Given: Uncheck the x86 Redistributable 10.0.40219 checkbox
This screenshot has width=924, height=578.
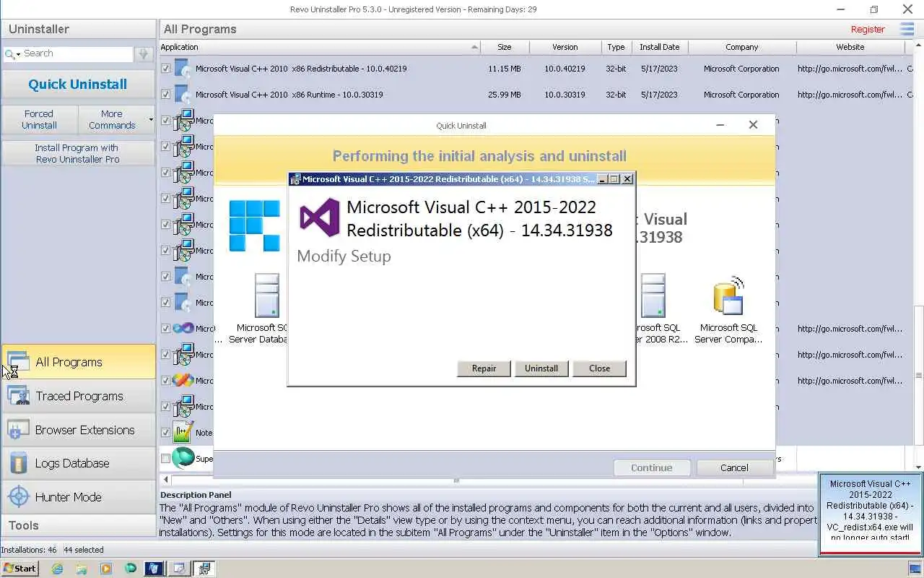Looking at the screenshot, I should coord(166,69).
